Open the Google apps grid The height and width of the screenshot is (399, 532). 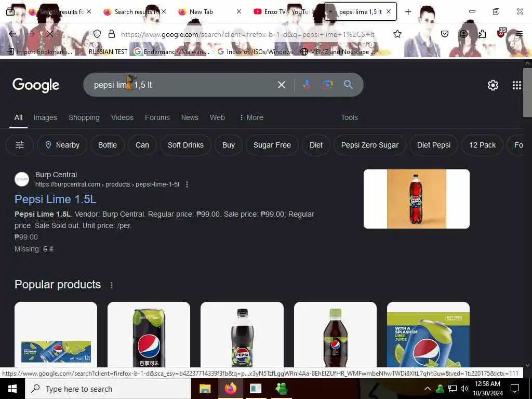pos(517,85)
